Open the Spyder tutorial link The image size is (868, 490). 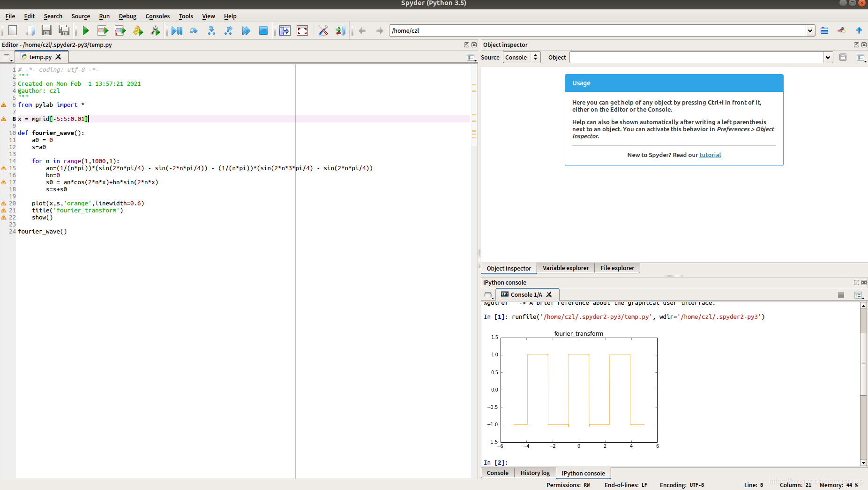pos(710,155)
